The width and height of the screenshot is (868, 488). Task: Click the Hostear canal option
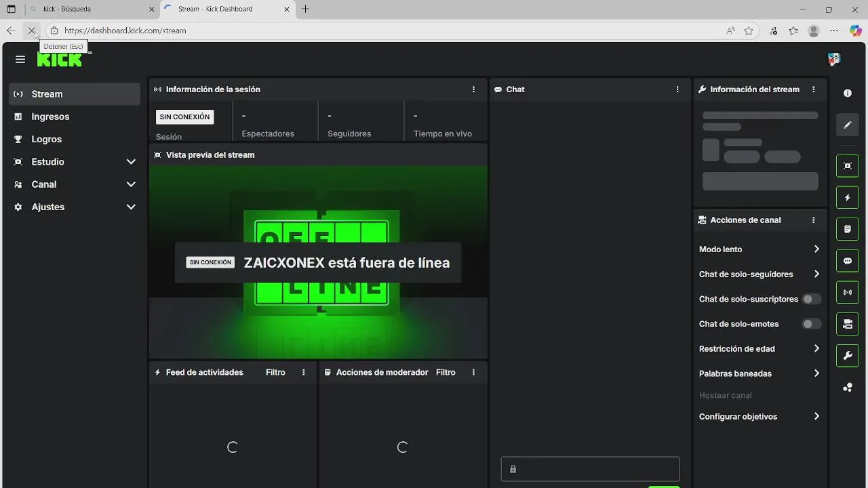pyautogui.click(x=725, y=395)
